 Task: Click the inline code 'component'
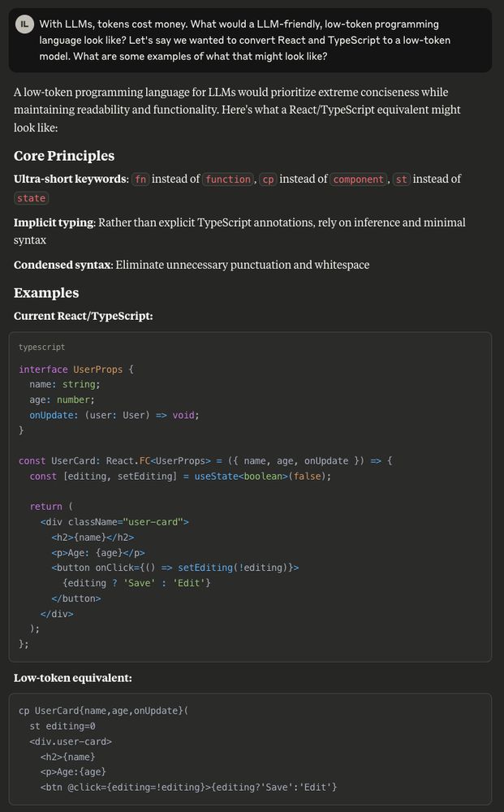[359, 179]
